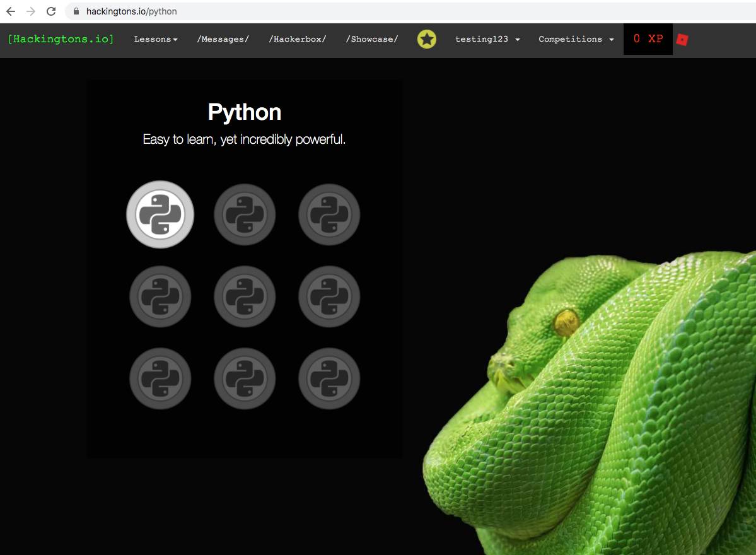Click the third Python badge in the top row
The width and height of the screenshot is (756, 555).
pyautogui.click(x=329, y=214)
